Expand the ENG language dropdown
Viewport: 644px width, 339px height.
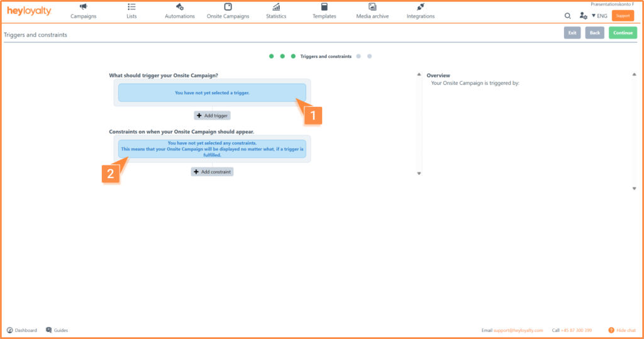(599, 16)
